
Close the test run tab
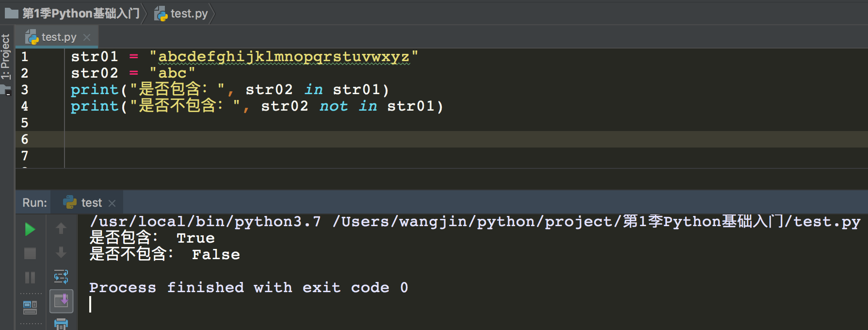(112, 203)
